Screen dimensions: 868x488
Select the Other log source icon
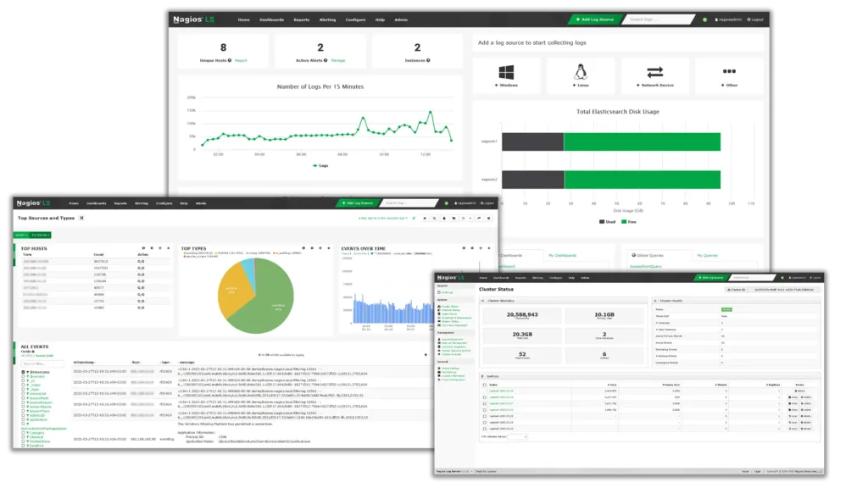coord(729,71)
